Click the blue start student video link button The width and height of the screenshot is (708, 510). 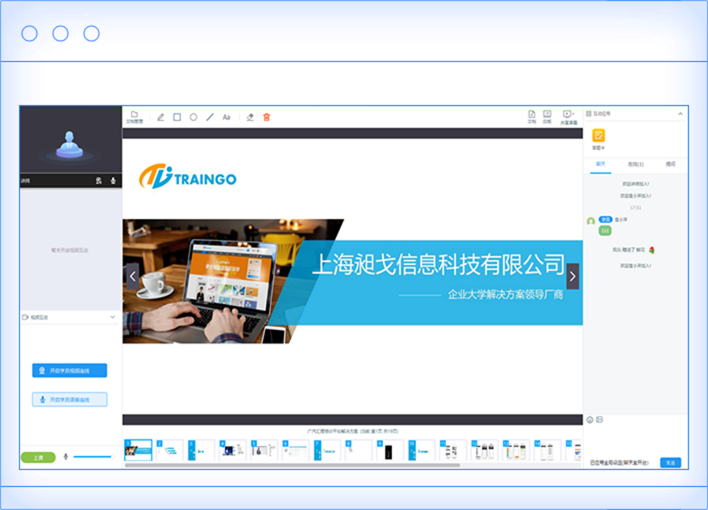tap(70, 370)
